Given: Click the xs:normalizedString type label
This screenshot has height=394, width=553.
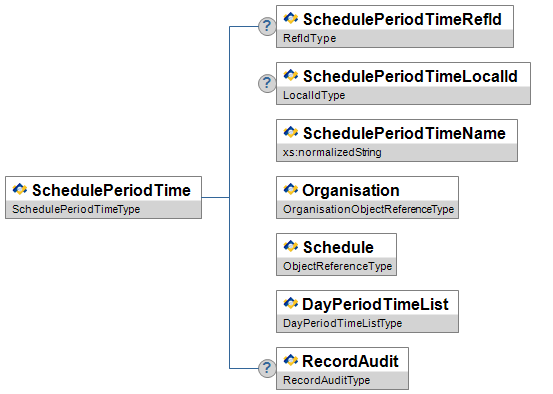Looking at the screenshot, I should click(x=332, y=152).
